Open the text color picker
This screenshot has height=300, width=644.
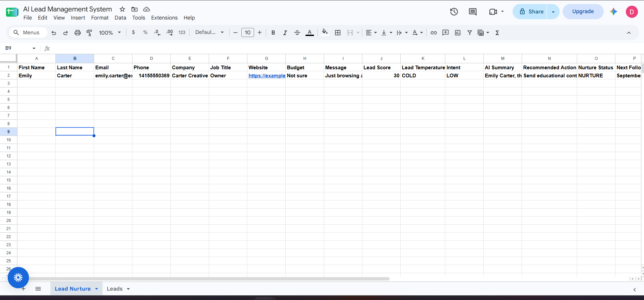pyautogui.click(x=310, y=33)
